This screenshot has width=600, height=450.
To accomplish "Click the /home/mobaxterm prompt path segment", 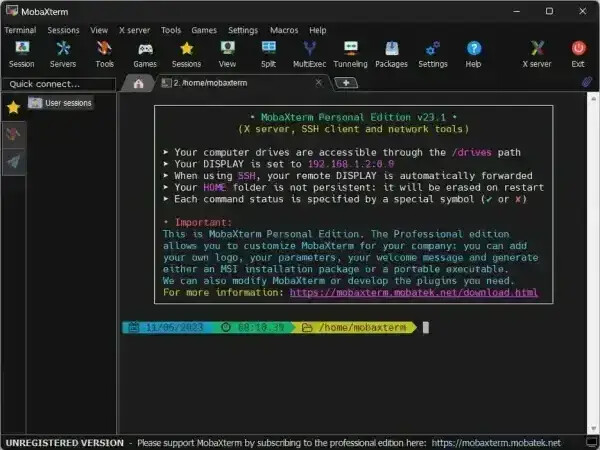I will [x=354, y=328].
